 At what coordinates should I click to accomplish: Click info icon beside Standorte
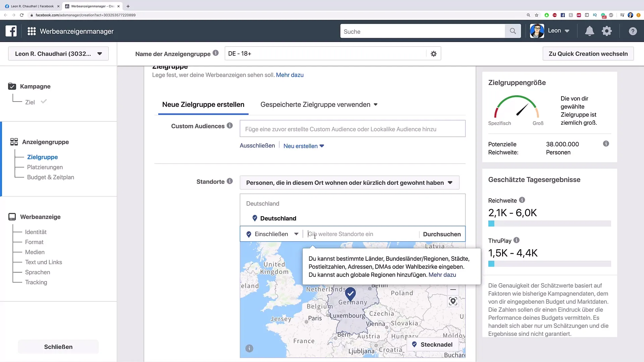230,181
